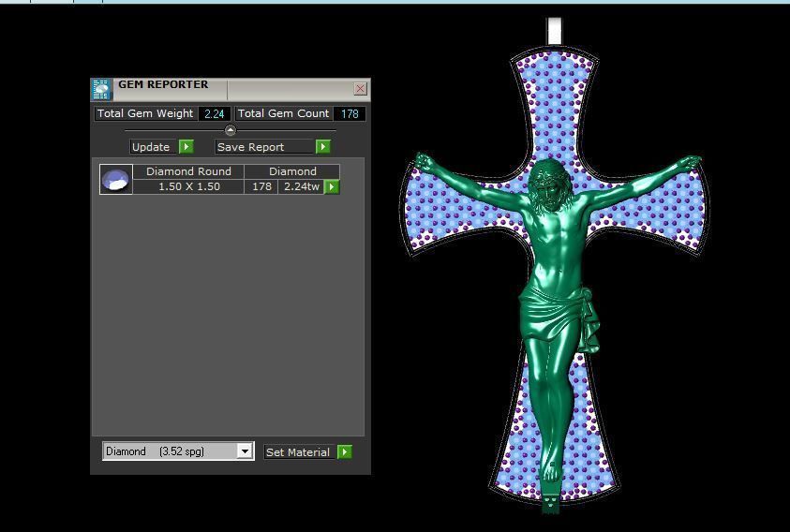Click the pendant bail atop the cross
This screenshot has width=790, height=532.
554,31
